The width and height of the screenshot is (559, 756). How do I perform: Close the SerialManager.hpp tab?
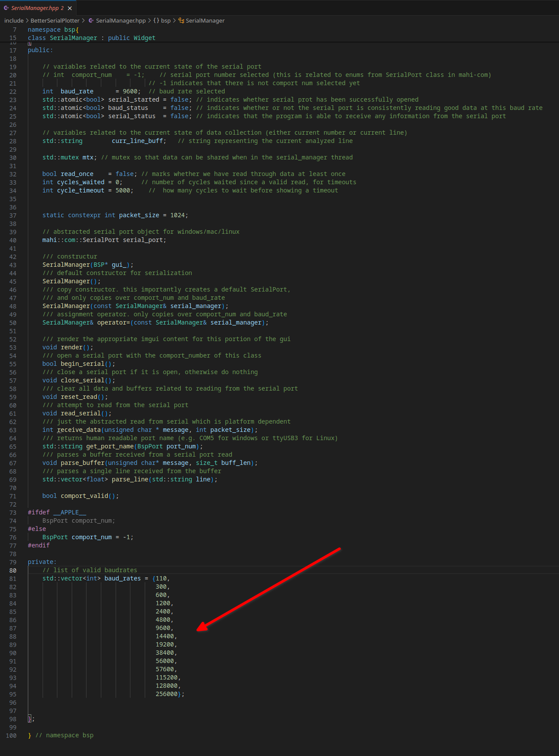[70, 8]
